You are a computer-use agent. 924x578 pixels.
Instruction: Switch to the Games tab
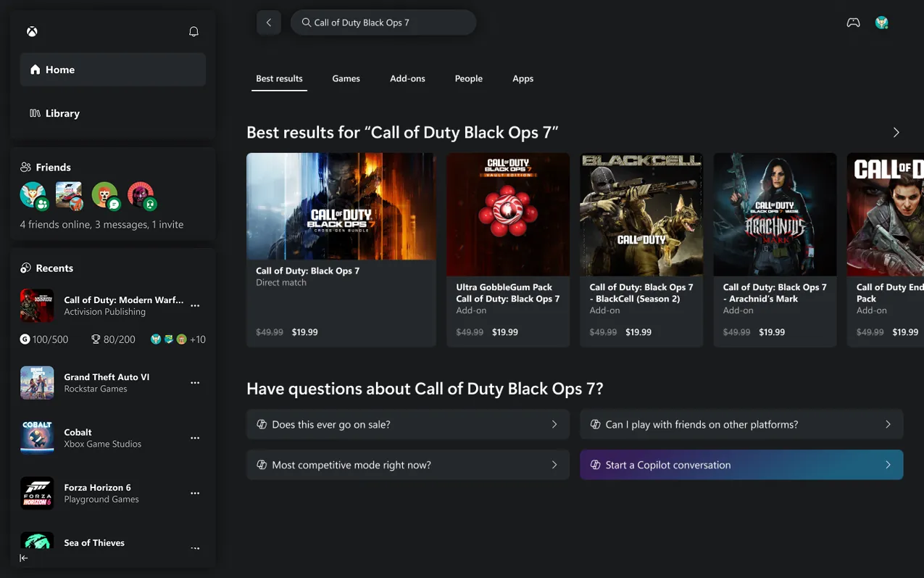click(x=346, y=78)
